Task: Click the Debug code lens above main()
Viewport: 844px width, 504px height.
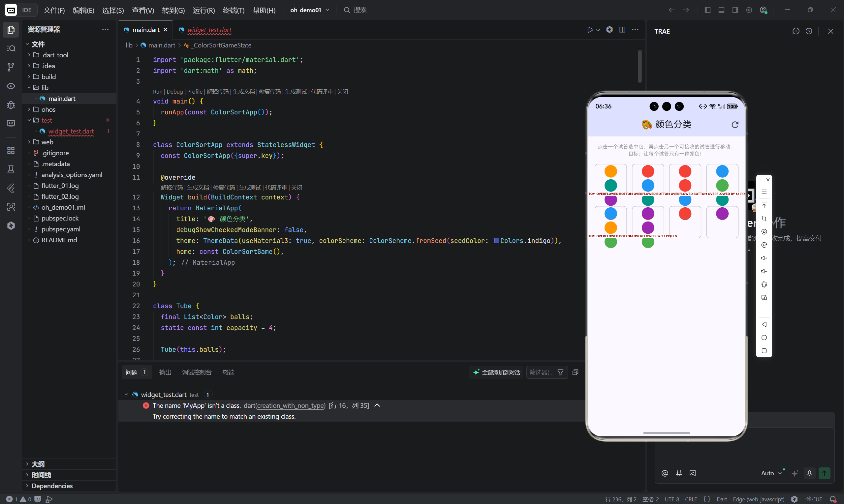Action: click(x=175, y=92)
